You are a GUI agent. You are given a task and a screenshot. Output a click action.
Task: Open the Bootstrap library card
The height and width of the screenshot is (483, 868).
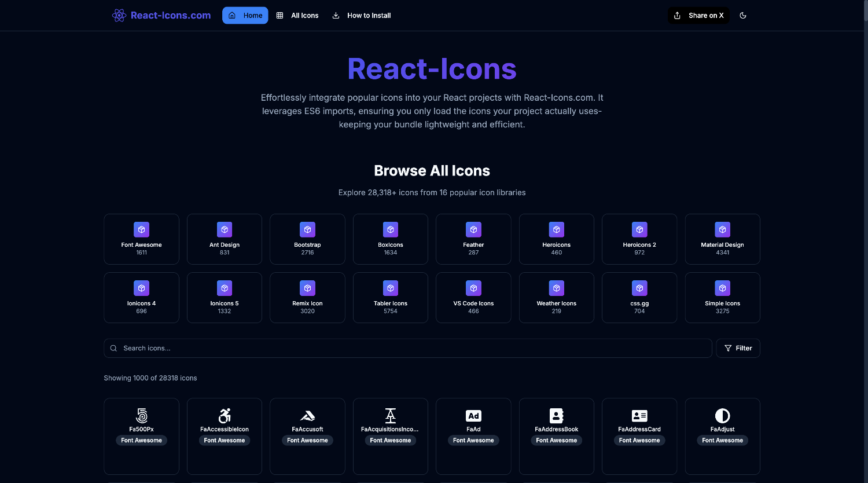click(x=308, y=239)
